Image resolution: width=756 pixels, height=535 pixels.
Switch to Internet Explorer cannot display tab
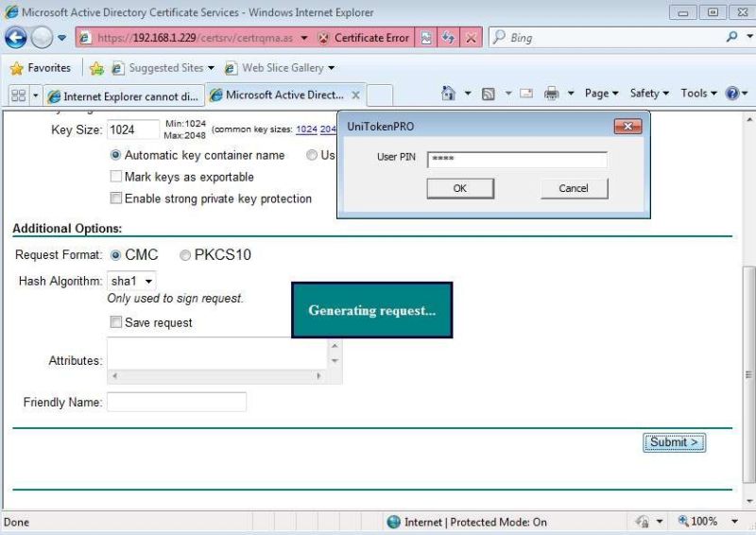point(124,95)
